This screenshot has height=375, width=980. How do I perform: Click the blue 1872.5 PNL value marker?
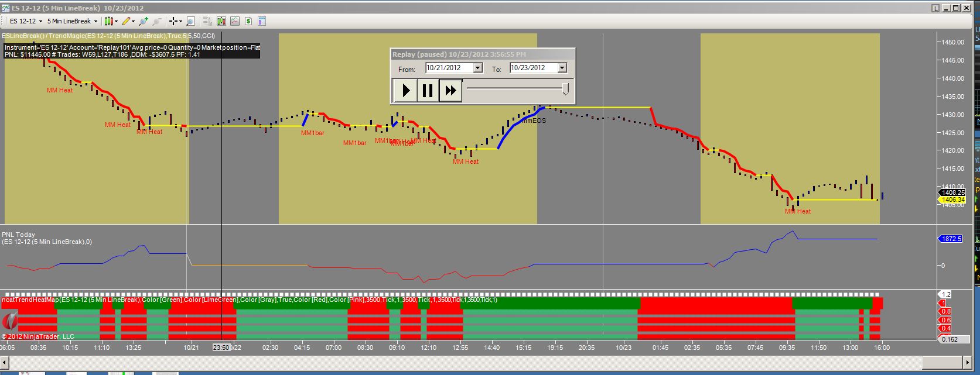[x=951, y=239]
